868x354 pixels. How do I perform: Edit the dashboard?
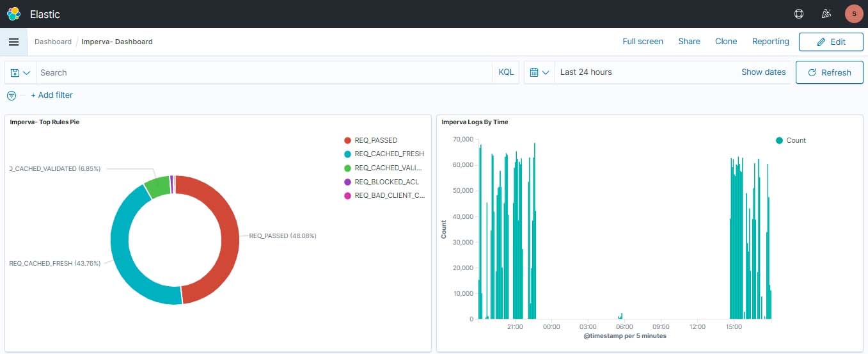(x=831, y=42)
